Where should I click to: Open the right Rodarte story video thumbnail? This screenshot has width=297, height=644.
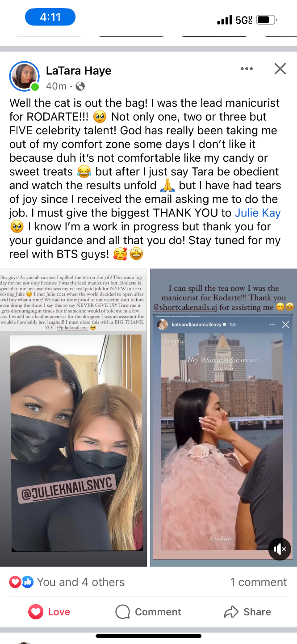click(223, 418)
